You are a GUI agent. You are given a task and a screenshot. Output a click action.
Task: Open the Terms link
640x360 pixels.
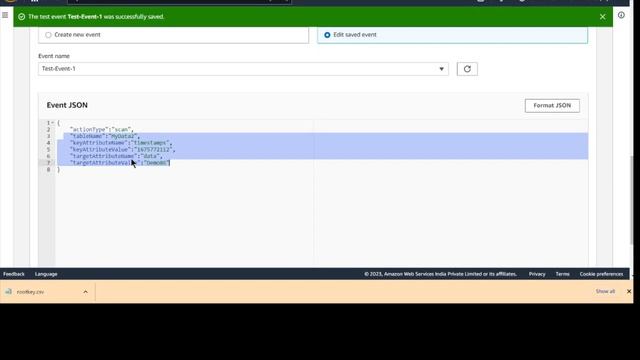(x=562, y=274)
